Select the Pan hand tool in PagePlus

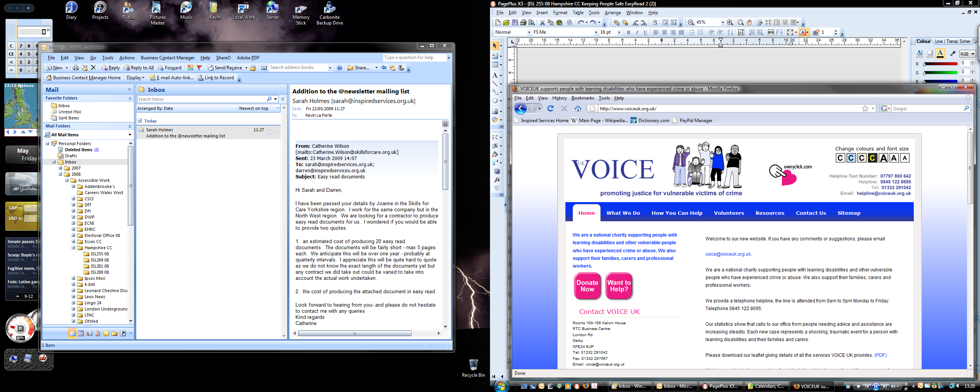click(x=749, y=23)
